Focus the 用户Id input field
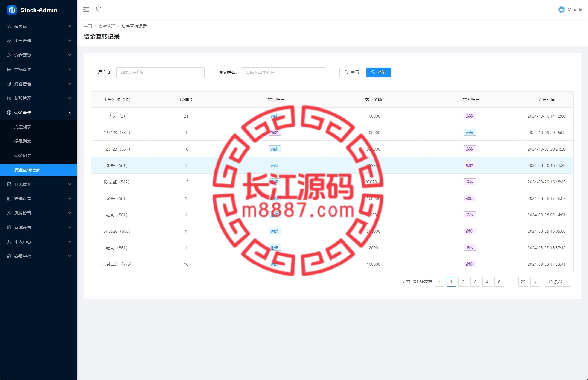588x380 pixels. (x=160, y=72)
